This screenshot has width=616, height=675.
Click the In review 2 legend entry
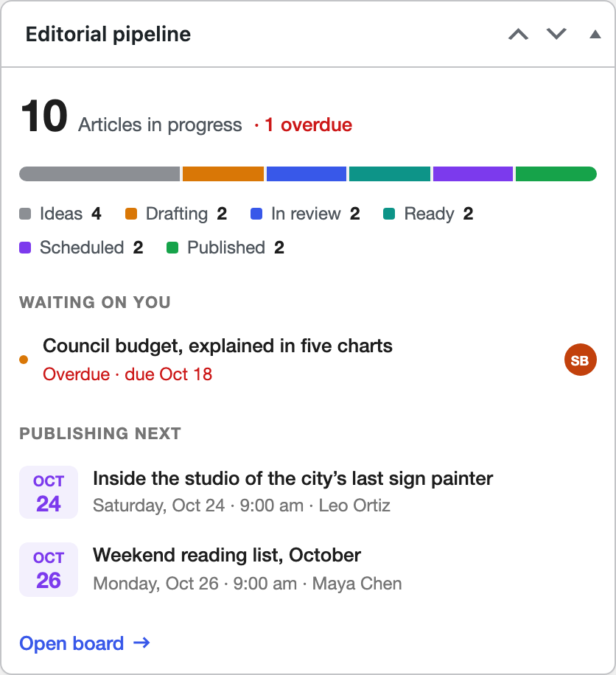click(x=305, y=214)
